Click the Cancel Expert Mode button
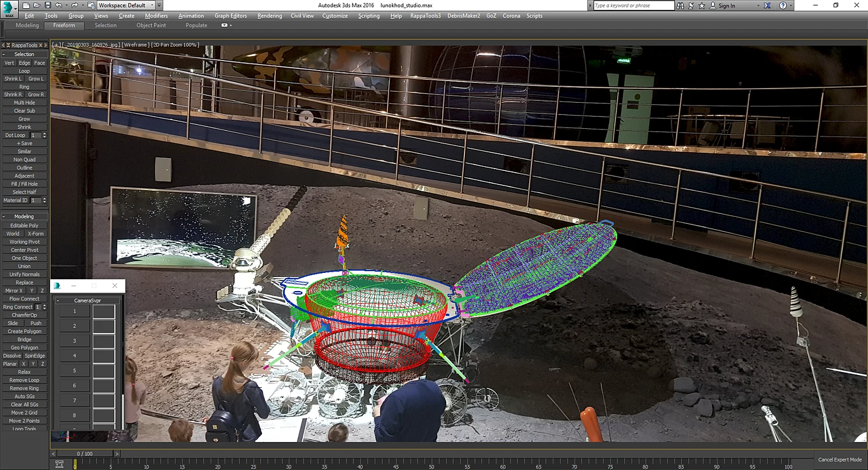 (840, 460)
